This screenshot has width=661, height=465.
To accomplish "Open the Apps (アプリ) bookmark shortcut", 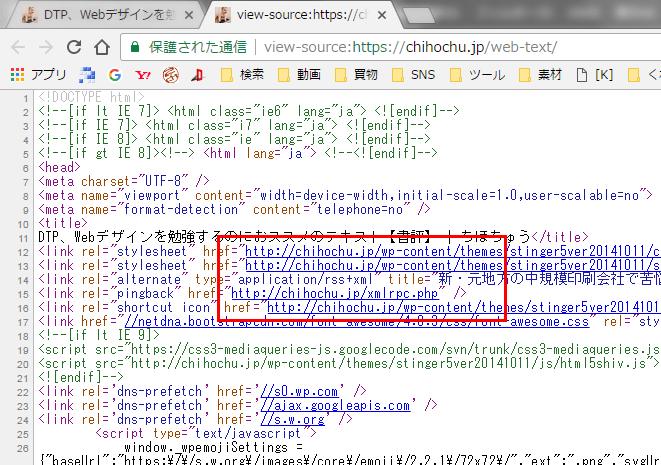I will point(38,74).
